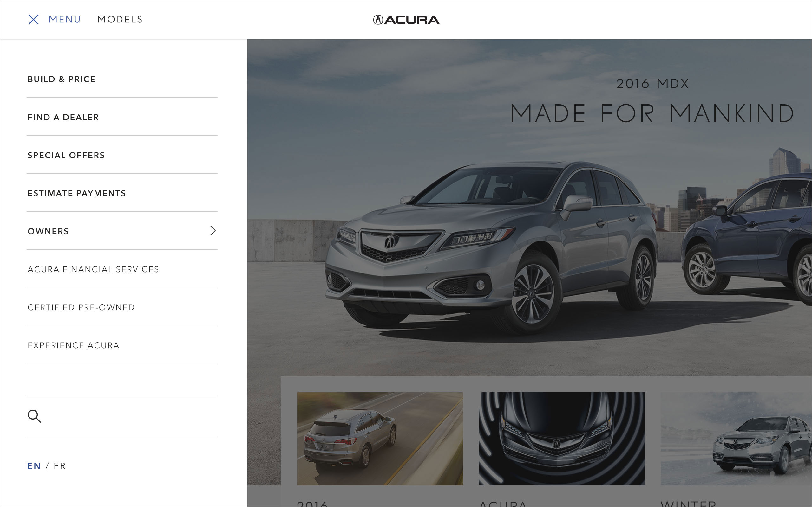
Task: Click the Made for Mankind hero headline
Action: [652, 113]
